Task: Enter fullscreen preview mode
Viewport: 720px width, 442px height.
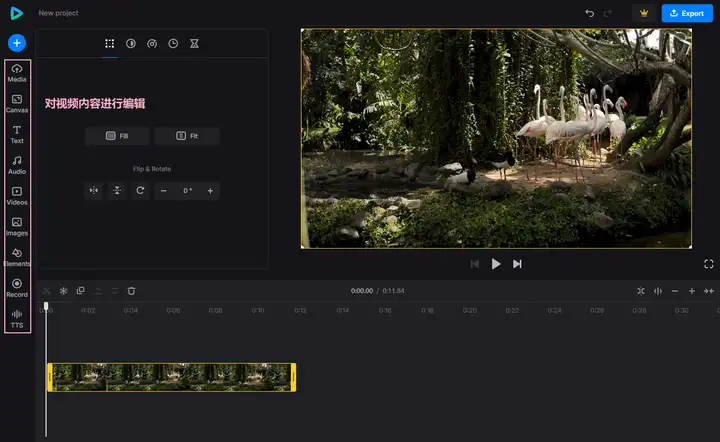Action: [709, 264]
